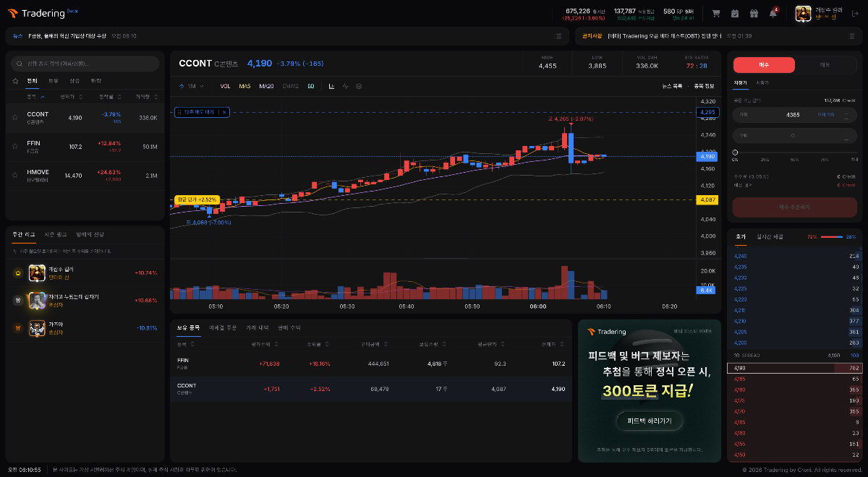This screenshot has height=477, width=868.
Task: Close the pending sell order label on chart
Action: point(224,112)
